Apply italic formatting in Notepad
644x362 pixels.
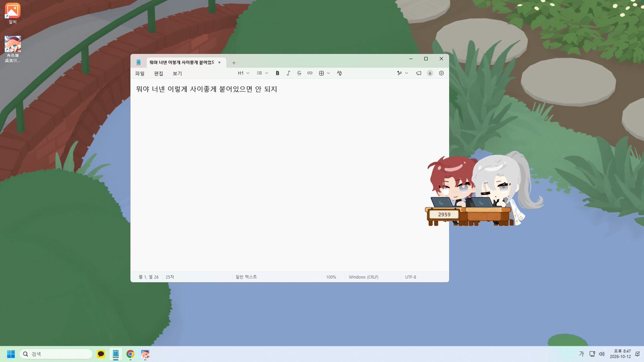click(288, 73)
